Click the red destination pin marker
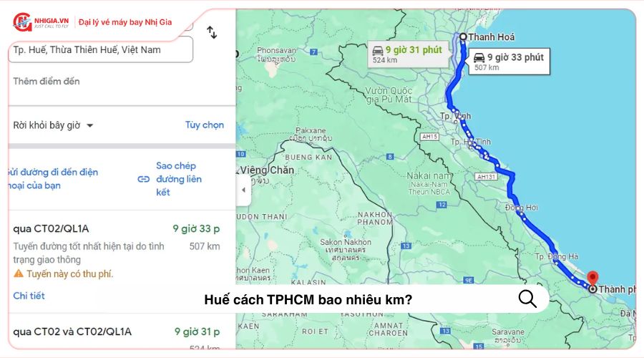This screenshot has height=358, width=644. (592, 279)
